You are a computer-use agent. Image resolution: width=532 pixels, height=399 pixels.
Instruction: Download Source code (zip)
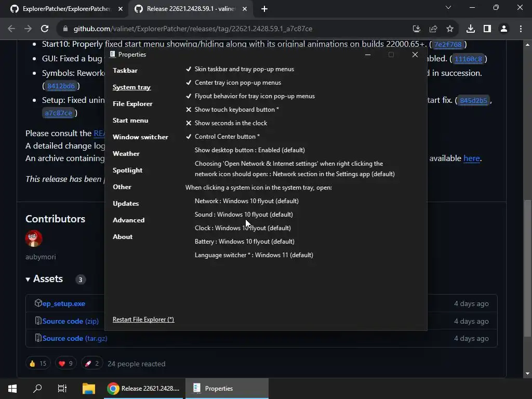(70, 321)
